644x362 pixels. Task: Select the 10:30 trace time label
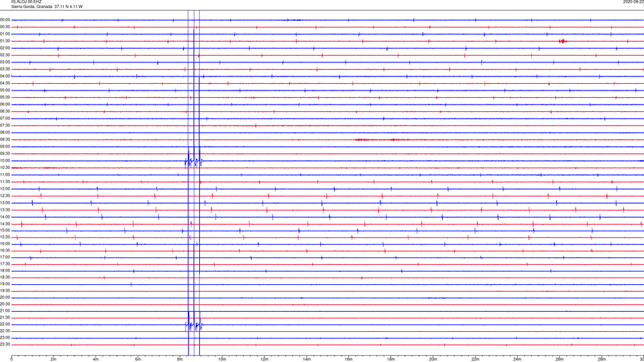pos(5,168)
